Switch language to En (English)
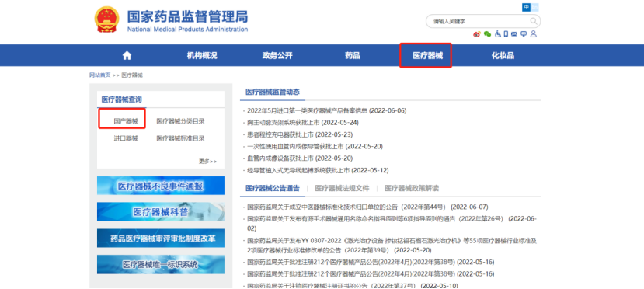The height and width of the screenshot is (289, 644). [534, 7]
